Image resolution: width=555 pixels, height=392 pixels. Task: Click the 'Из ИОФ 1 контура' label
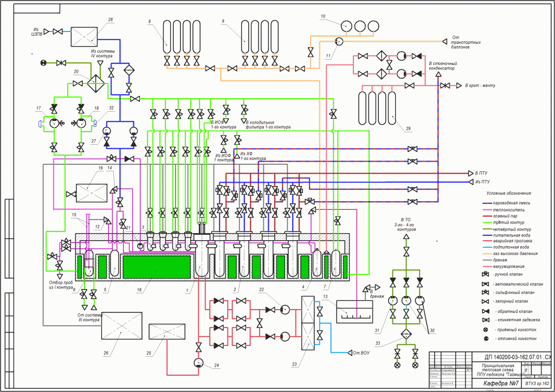[x=224, y=158]
